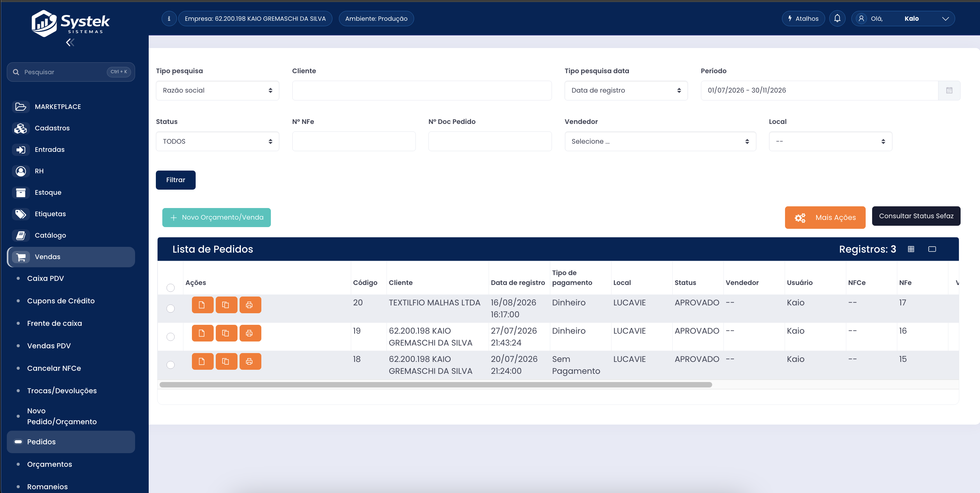
Task: Click the rectangle view icon in list header
Action: coord(932,249)
